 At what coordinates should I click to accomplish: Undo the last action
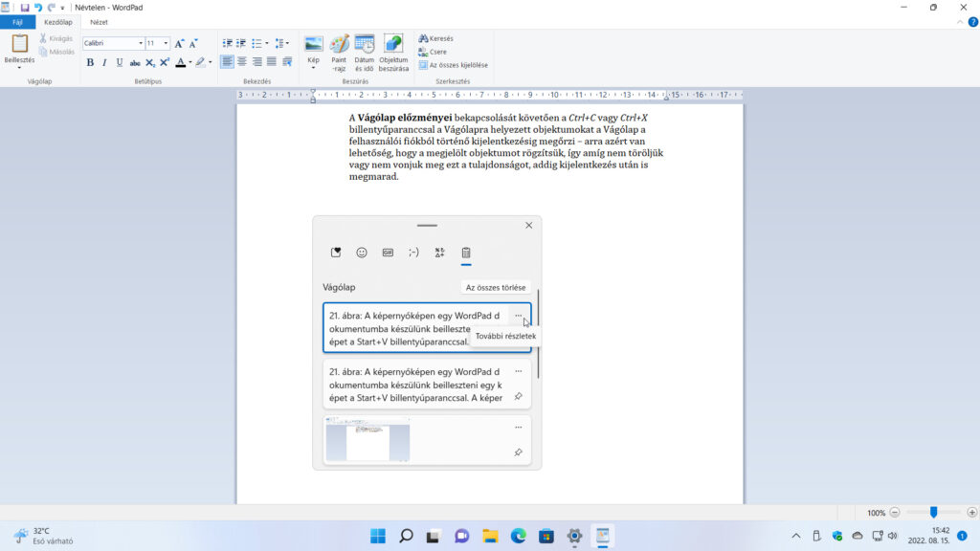(x=38, y=8)
